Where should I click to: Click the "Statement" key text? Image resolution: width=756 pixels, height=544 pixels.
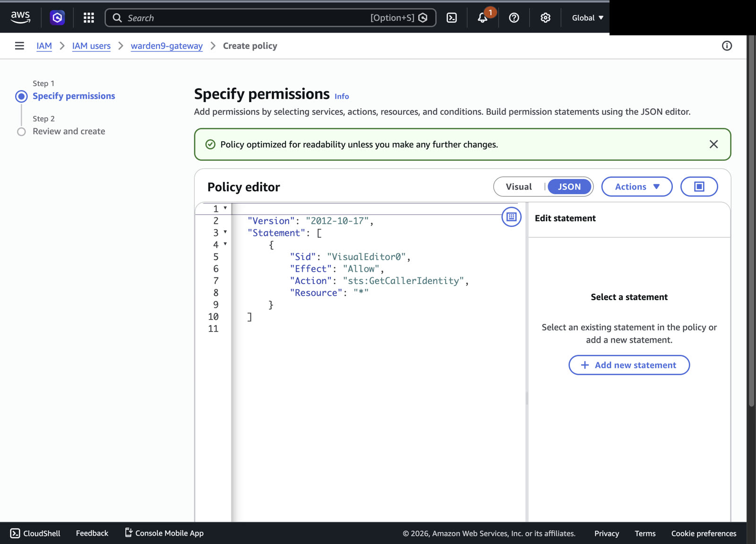pyautogui.click(x=276, y=233)
